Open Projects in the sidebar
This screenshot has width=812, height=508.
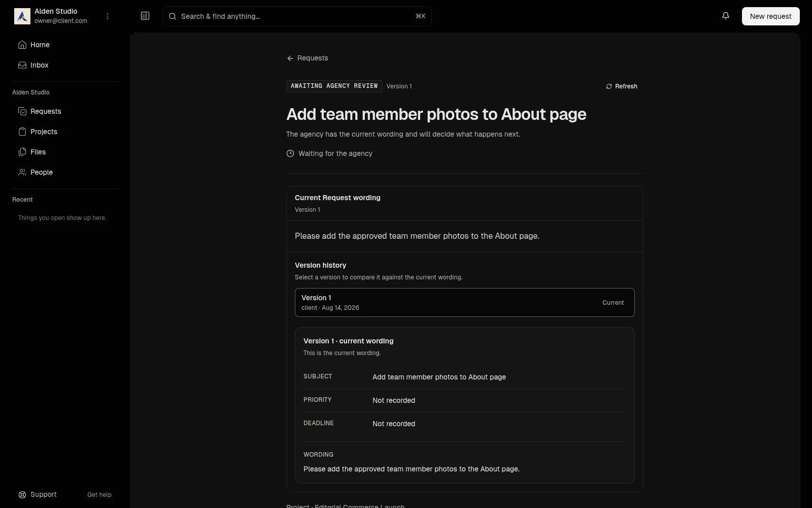coord(65,132)
